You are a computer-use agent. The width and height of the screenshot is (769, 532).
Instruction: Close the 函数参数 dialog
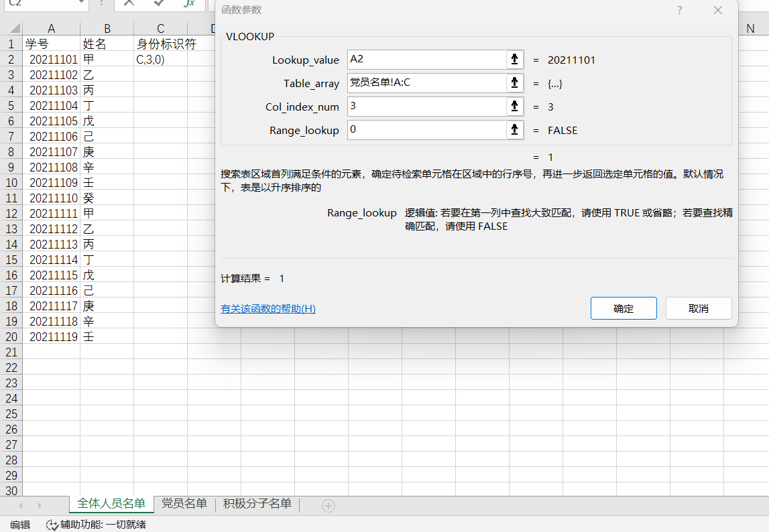point(718,10)
